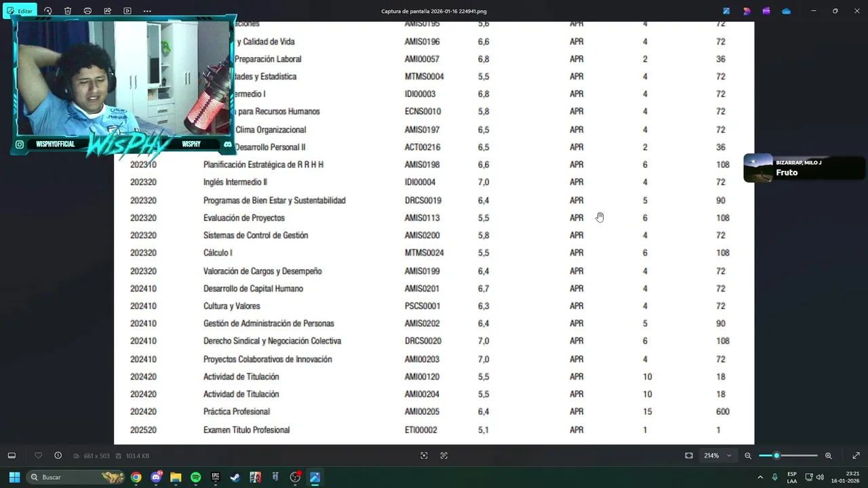This screenshot has height=488, width=868.
Task: Click the zoom in magnifier icon
Action: pyautogui.click(x=828, y=455)
